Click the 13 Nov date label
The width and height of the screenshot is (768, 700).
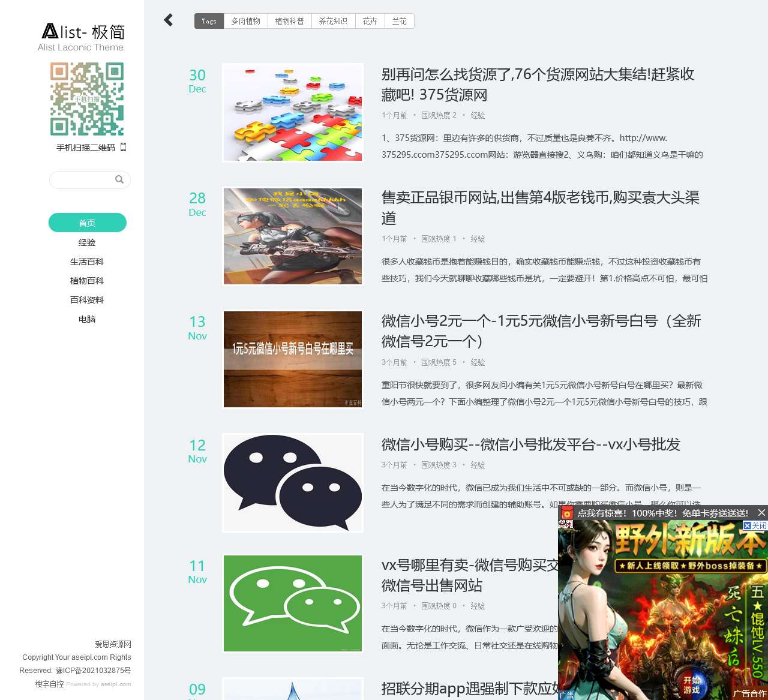tap(197, 328)
